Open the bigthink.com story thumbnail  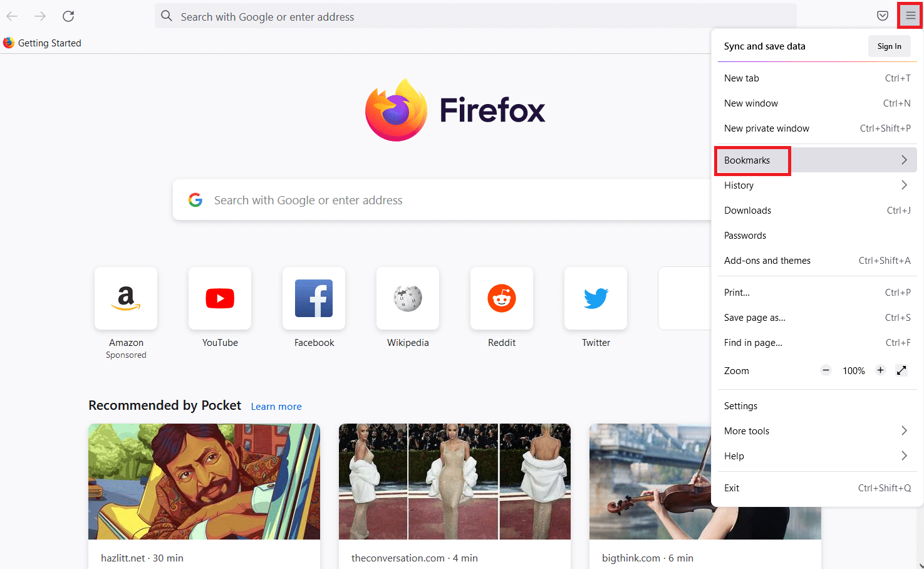(x=650, y=481)
